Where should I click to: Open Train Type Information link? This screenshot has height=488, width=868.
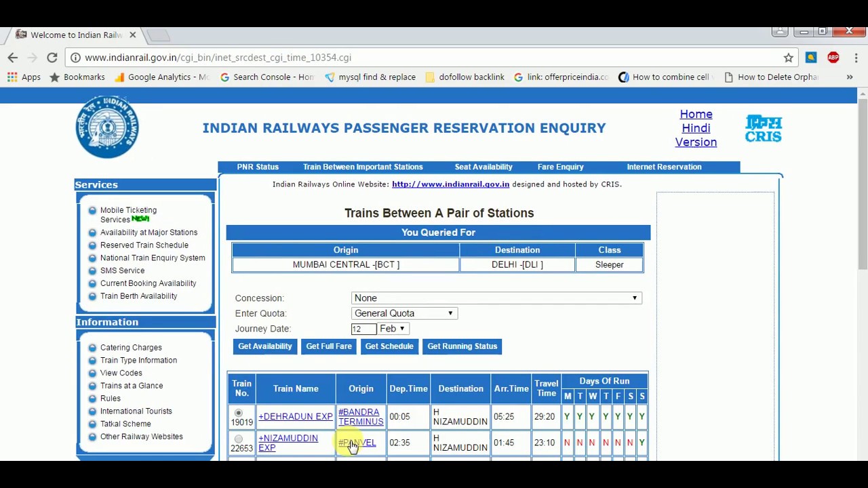coord(138,361)
